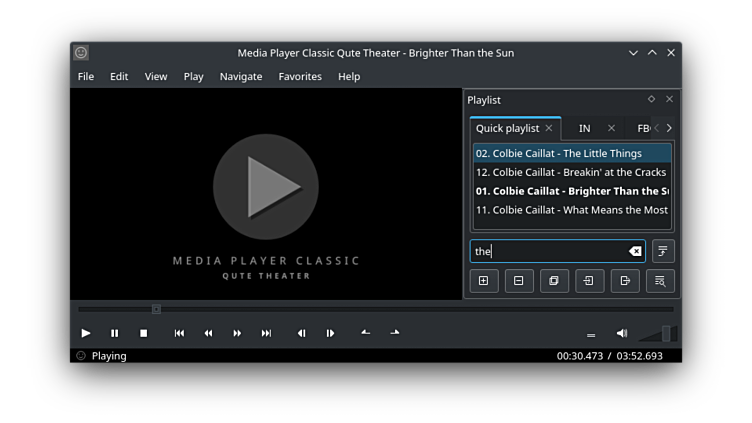
Task: Add a new playlist tab
Action: coord(483,281)
